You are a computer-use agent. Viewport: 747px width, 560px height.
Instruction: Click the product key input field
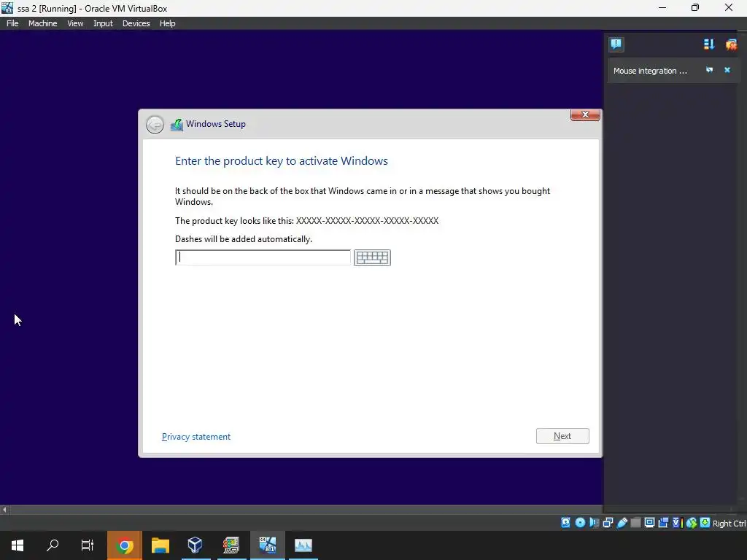click(263, 257)
